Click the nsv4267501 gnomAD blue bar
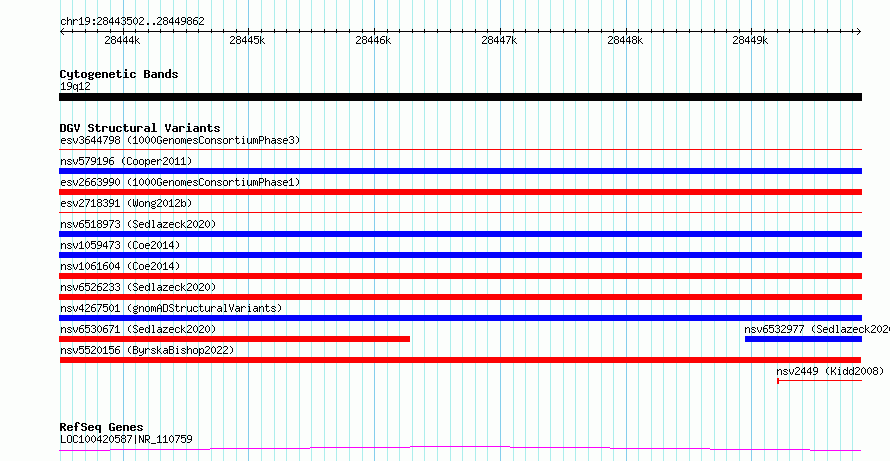Screen dimensions: 890x461 460,318
